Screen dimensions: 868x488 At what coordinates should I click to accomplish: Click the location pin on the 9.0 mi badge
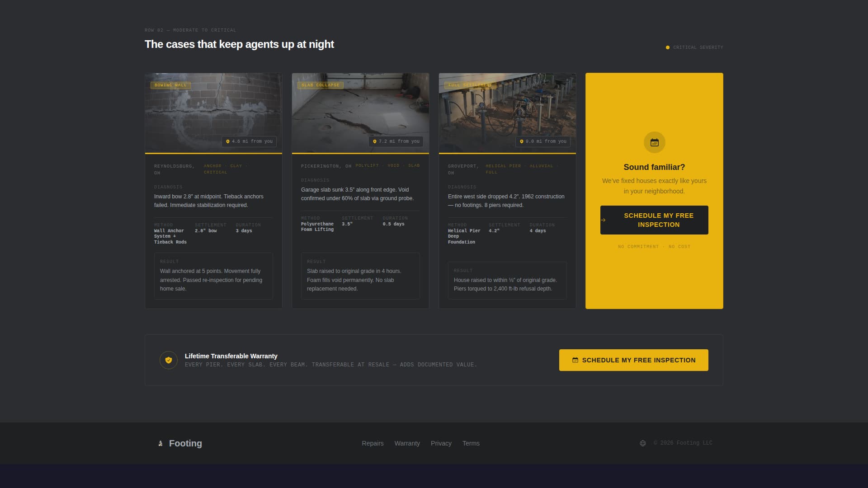(x=521, y=141)
